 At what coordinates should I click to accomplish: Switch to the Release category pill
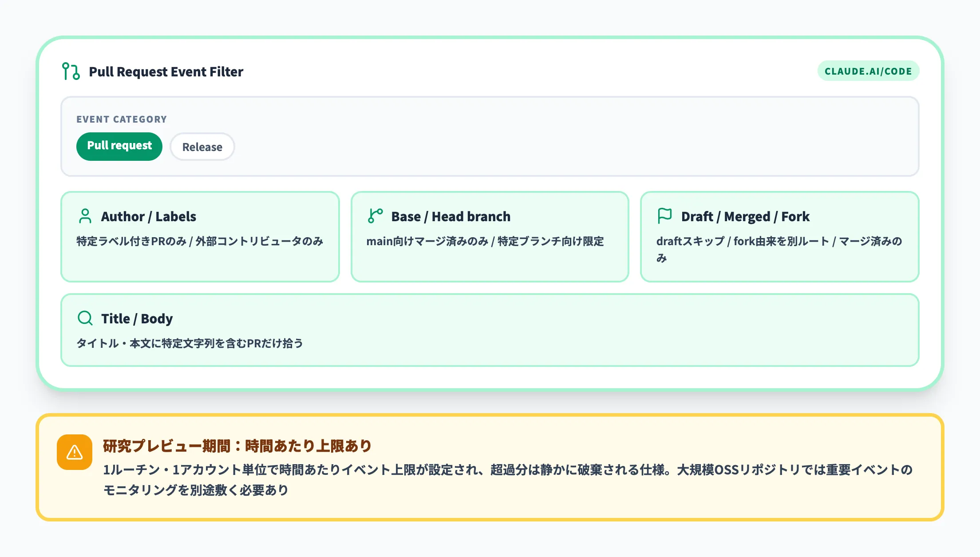(x=202, y=147)
